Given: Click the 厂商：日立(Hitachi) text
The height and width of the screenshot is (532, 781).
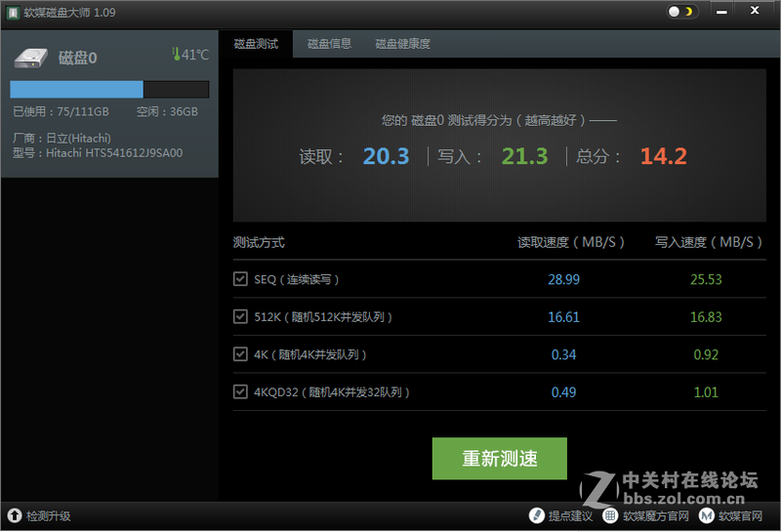Looking at the screenshot, I should (62, 138).
